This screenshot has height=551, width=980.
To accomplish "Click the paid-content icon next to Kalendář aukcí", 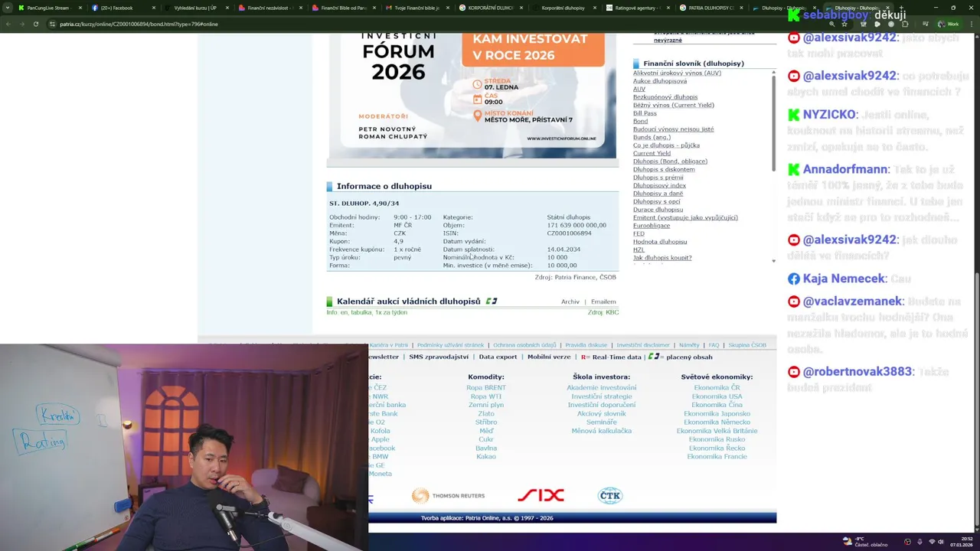I will tap(492, 301).
